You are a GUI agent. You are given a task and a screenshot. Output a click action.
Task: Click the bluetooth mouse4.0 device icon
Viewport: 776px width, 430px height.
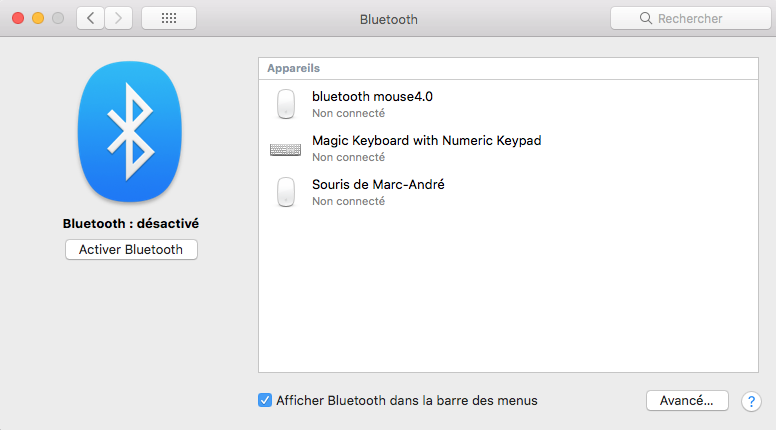286,104
